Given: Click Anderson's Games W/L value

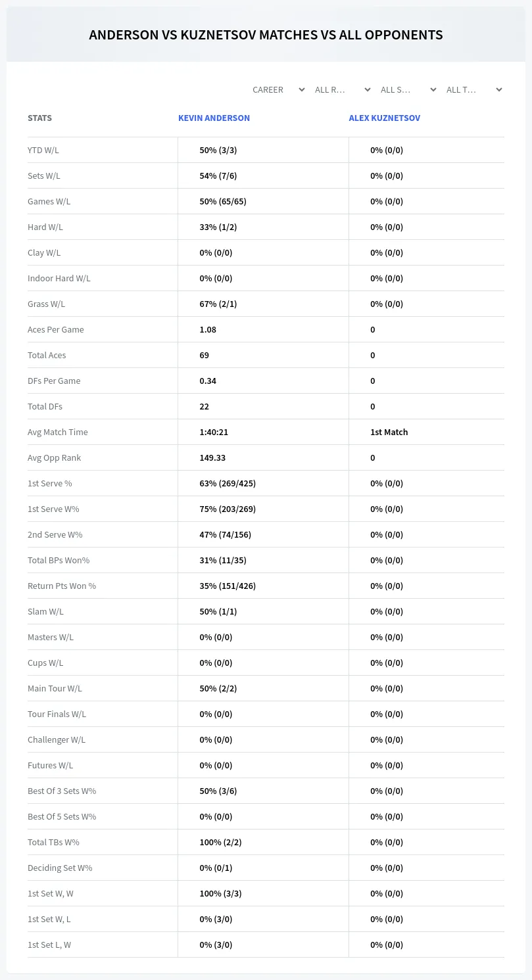Looking at the screenshot, I should coord(223,201).
